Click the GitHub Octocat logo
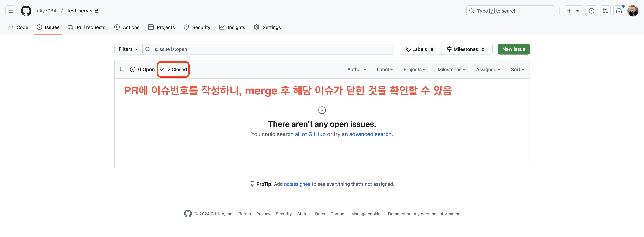 point(26,11)
